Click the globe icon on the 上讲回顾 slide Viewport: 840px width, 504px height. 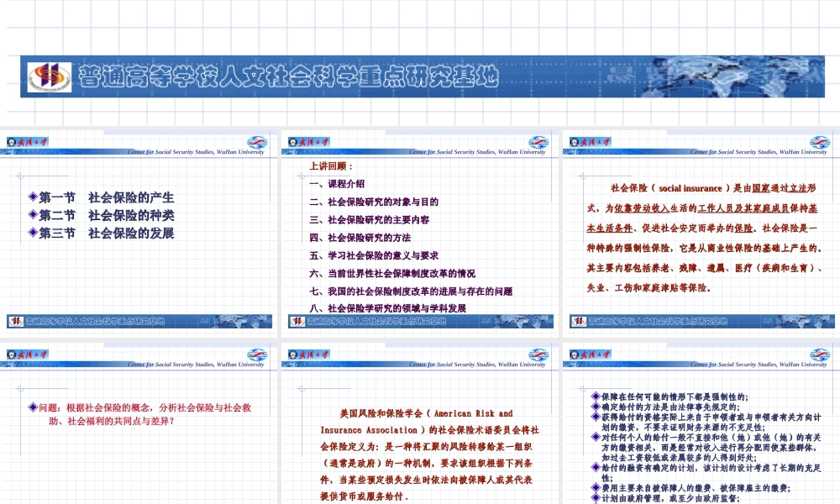click(x=538, y=142)
